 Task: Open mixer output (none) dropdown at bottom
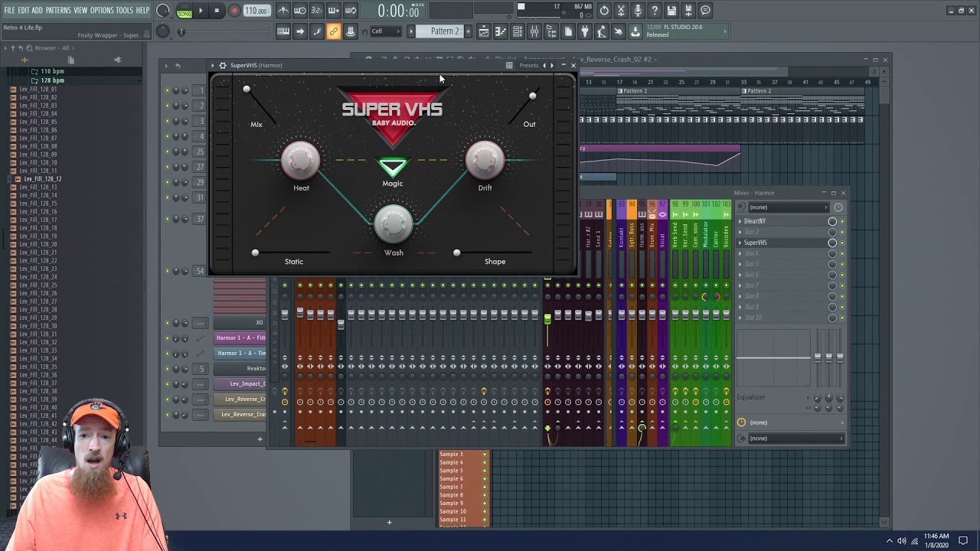tap(795, 439)
